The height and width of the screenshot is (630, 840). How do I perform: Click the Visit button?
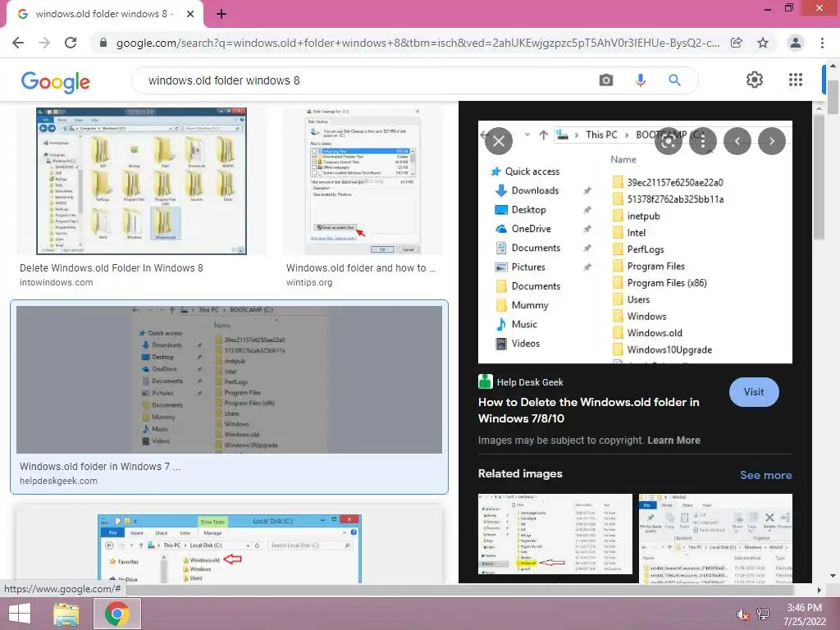754,392
